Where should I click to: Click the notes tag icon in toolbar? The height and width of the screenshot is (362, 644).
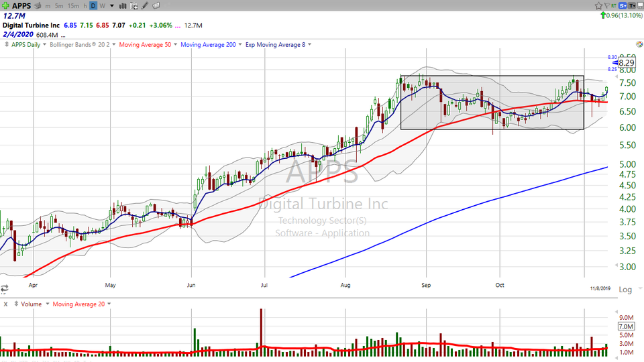tap(156, 6)
